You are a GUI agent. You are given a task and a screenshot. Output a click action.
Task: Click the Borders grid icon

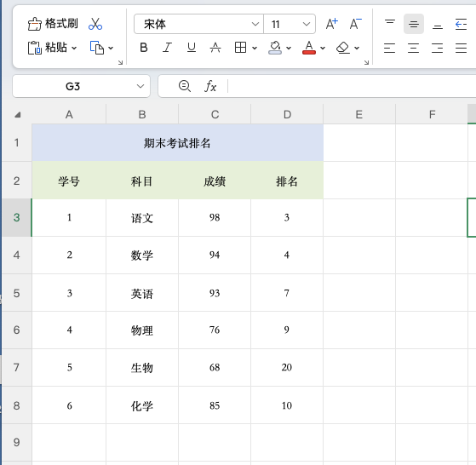[240, 48]
